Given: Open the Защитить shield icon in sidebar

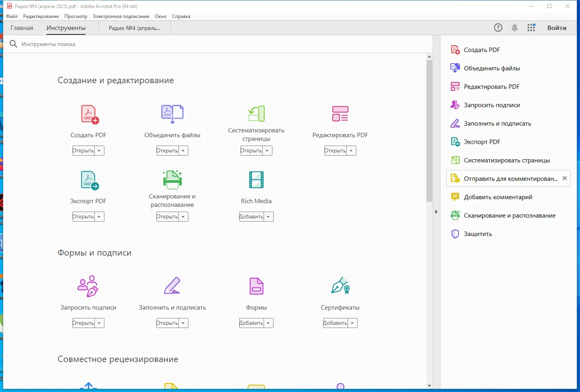Looking at the screenshot, I should (x=455, y=234).
